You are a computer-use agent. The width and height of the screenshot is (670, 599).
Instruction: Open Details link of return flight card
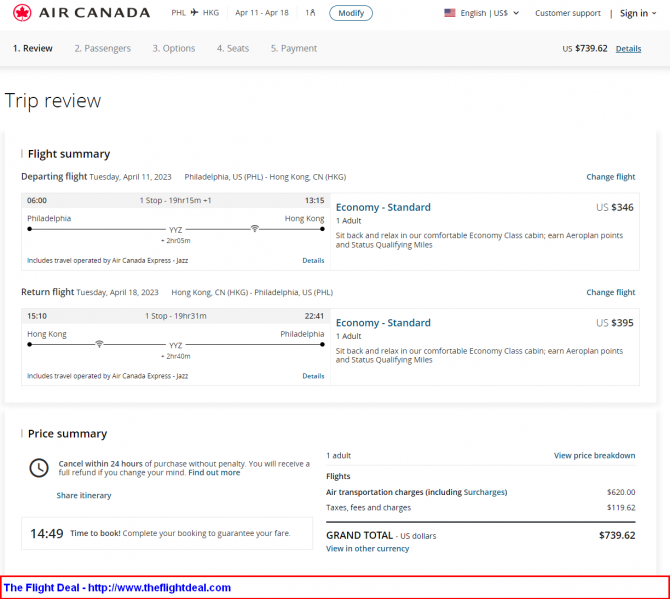tap(313, 376)
